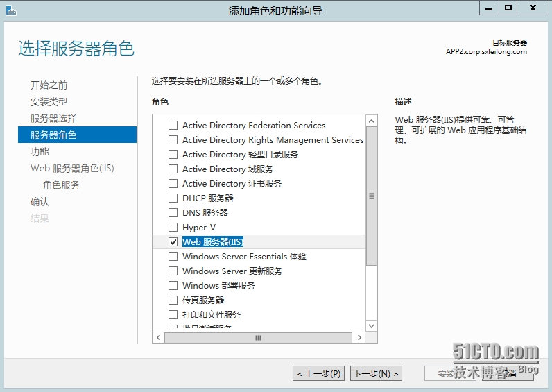Image resolution: width=552 pixels, height=392 pixels.
Task: Select the Windows 部署服务 role label
Action: click(218, 286)
